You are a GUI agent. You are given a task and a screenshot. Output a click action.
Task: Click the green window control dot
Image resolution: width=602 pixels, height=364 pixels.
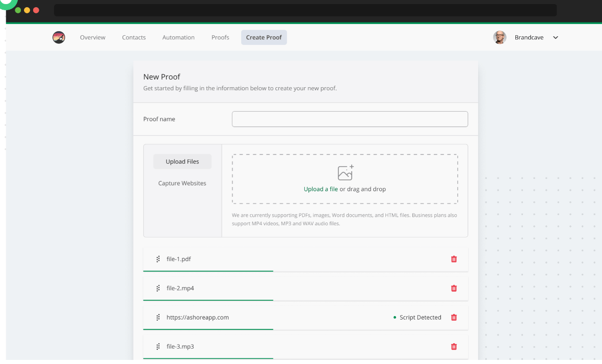(x=18, y=10)
